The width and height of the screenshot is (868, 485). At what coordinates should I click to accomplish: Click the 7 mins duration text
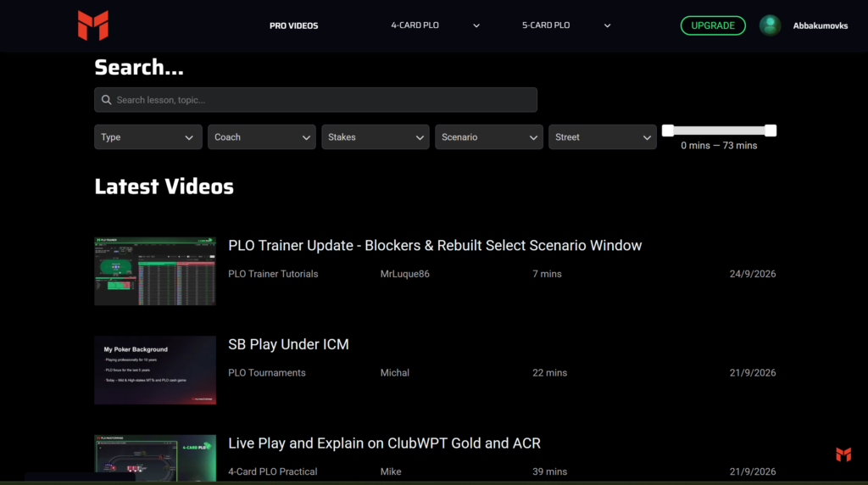(547, 274)
